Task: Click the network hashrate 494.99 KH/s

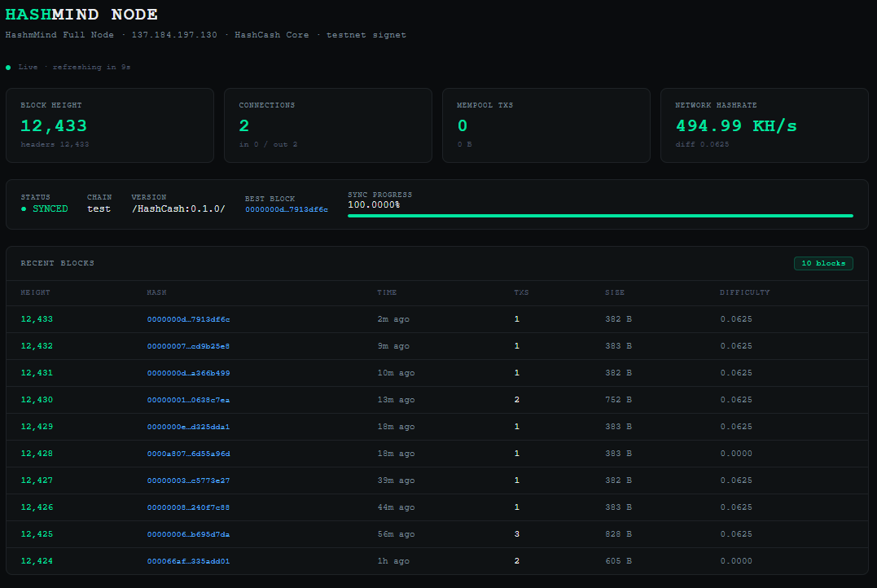Action: 736,126
